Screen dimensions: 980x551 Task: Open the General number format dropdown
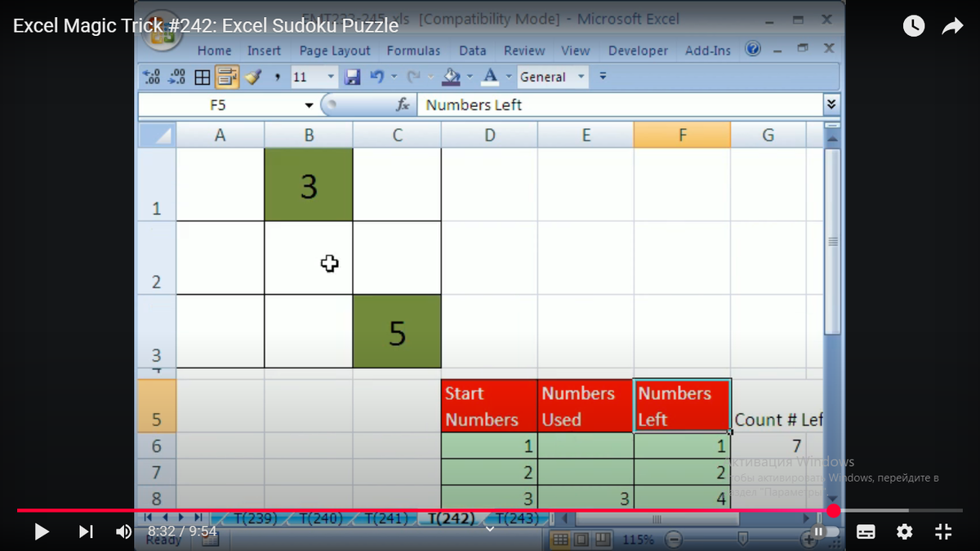coord(581,77)
